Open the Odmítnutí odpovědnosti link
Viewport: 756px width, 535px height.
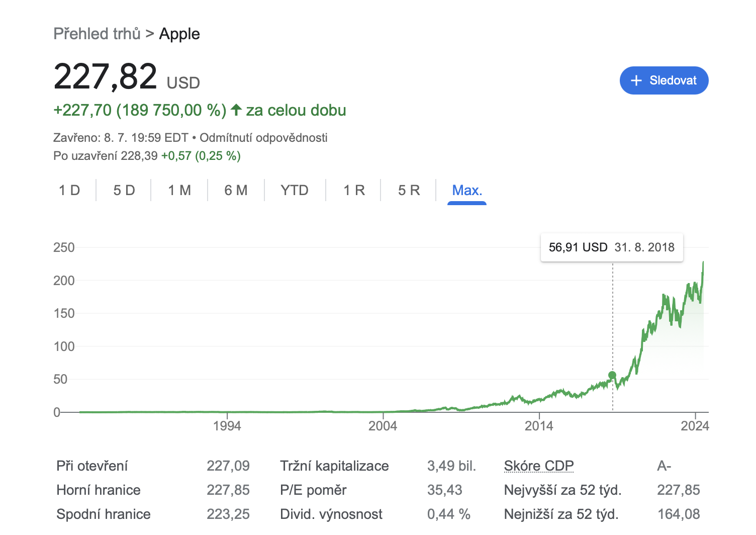[x=263, y=138]
